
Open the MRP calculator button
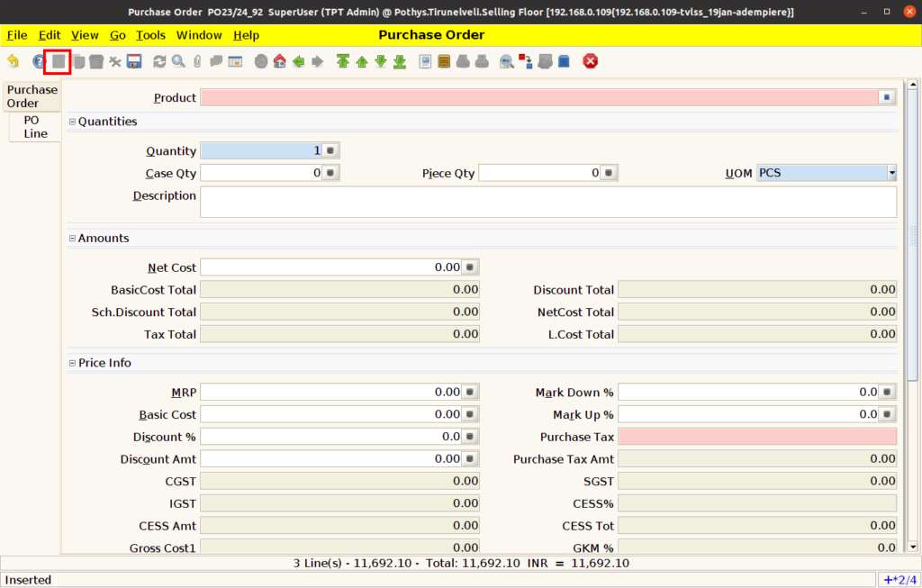[470, 392]
